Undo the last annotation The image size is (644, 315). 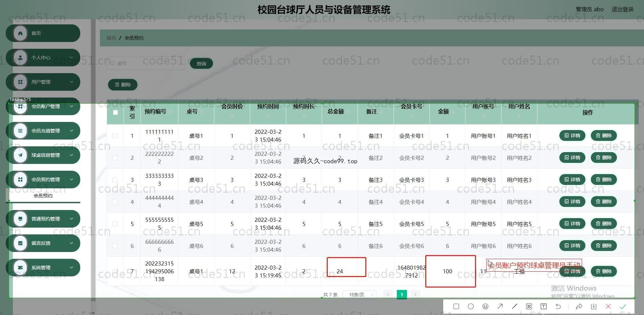558,307
